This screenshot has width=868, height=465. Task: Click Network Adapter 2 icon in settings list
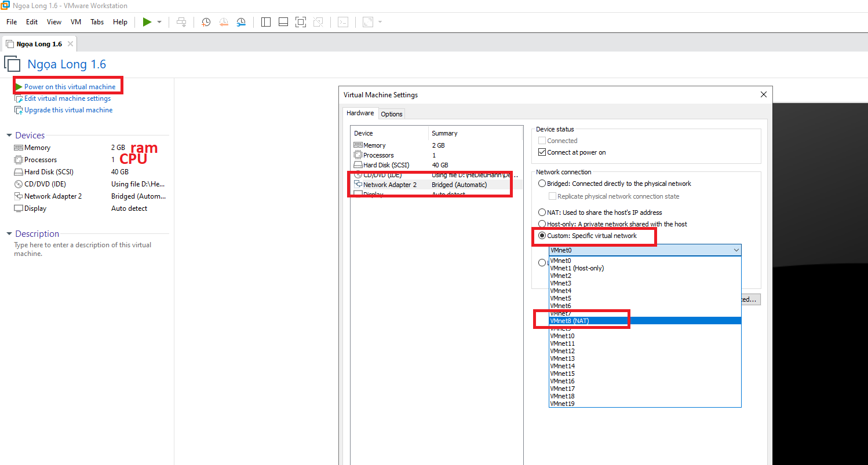(x=358, y=185)
